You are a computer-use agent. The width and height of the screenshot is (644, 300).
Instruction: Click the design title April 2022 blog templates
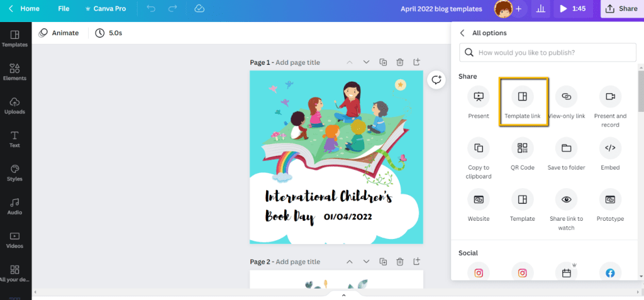[441, 9]
